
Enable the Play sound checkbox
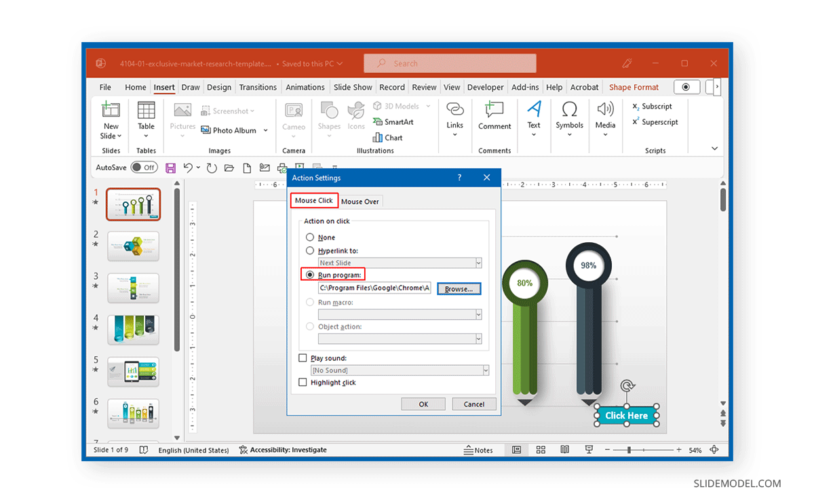(303, 357)
